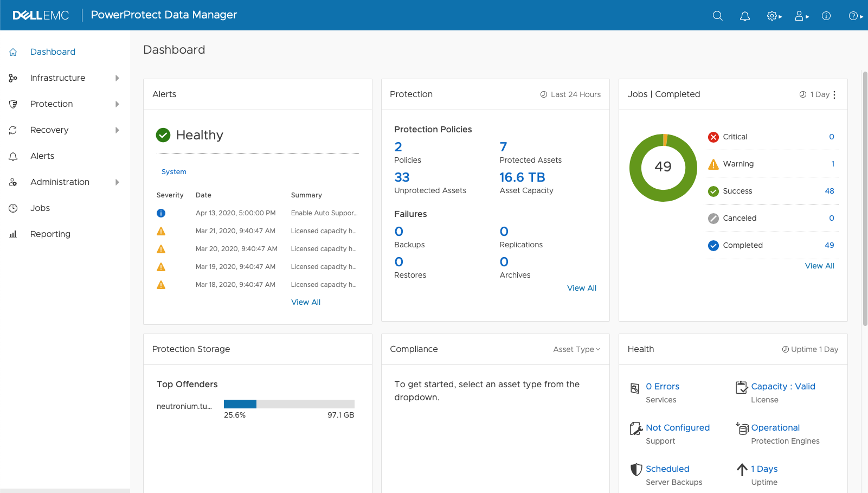Click the search icon in the header
868x493 pixels.
click(717, 16)
